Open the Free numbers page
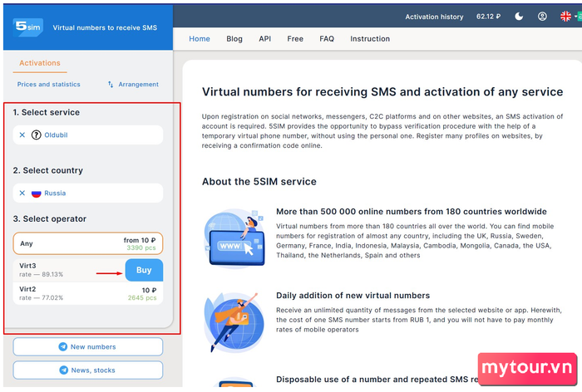 tap(295, 39)
